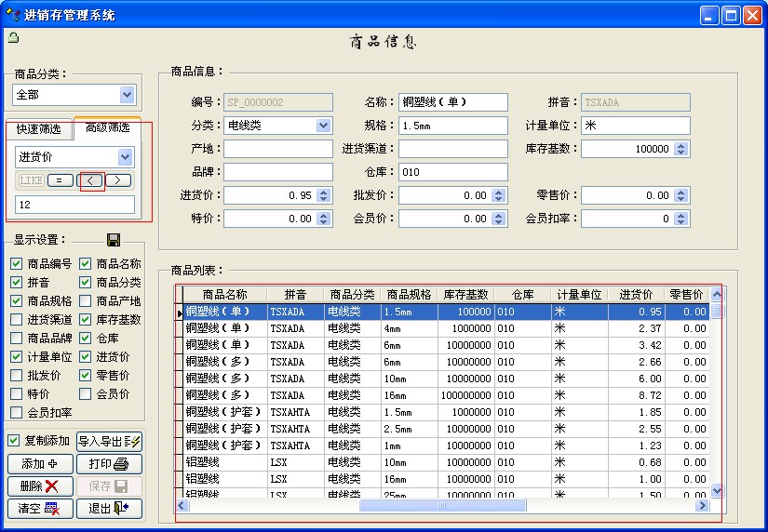The height and width of the screenshot is (532, 768).
Task: Select the 铝塑线 10mm row
Action: (446, 462)
